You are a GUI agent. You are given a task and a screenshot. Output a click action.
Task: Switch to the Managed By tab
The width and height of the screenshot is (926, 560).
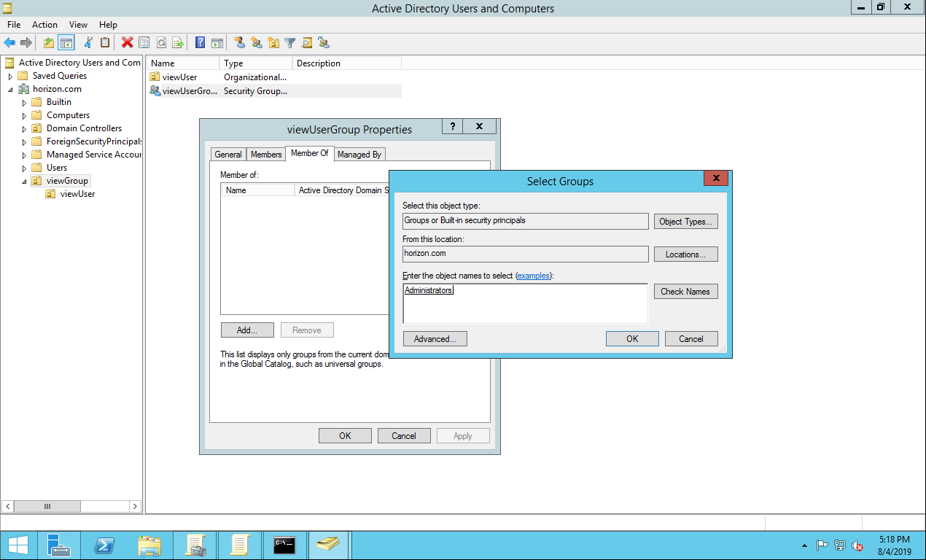tap(359, 155)
